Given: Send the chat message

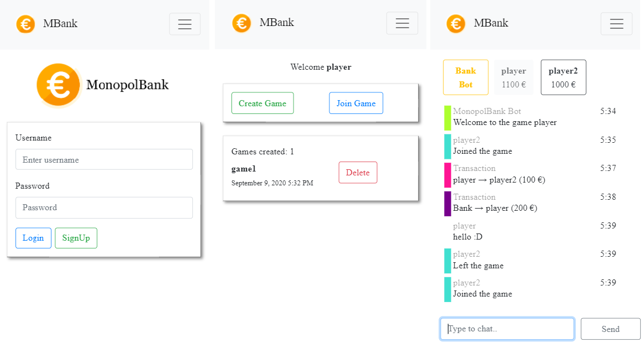Looking at the screenshot, I should pyautogui.click(x=610, y=329).
